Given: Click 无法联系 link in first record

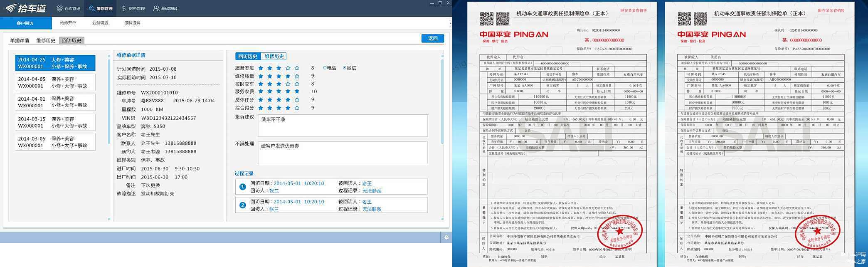Looking at the screenshot, I should 372,191.
